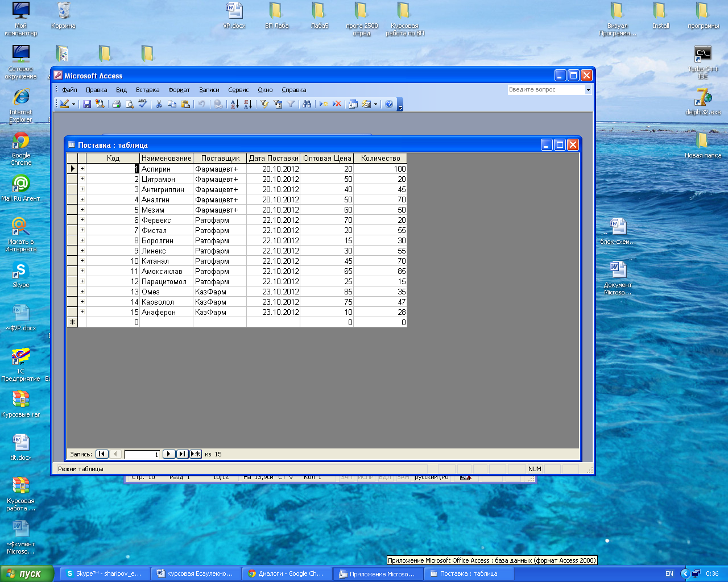Run the spelling check ABC icon
This screenshot has height=582, width=728.
click(x=142, y=104)
